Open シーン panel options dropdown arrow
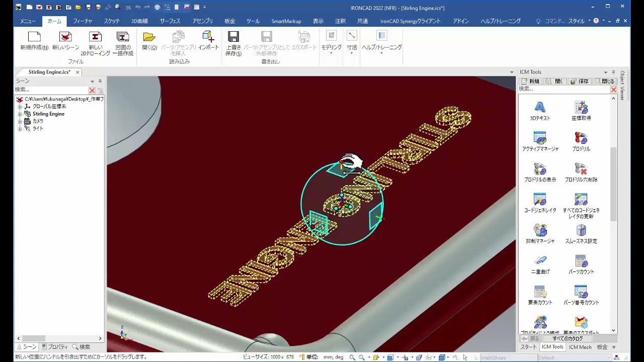 [x=92, y=81]
